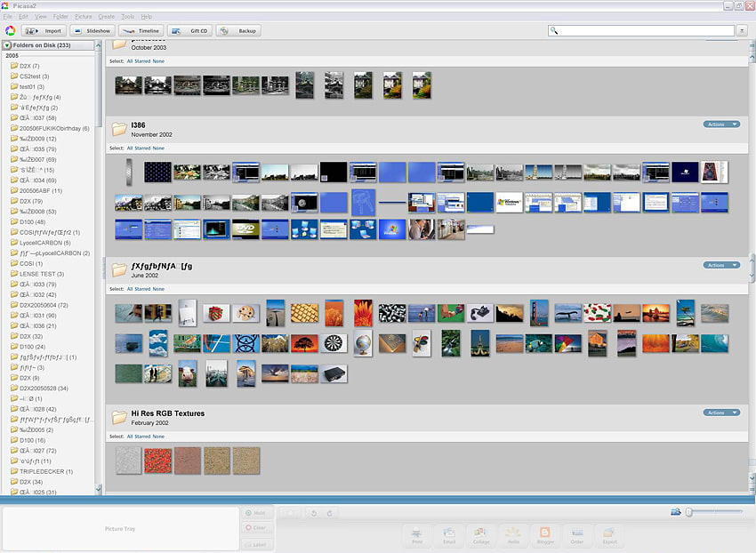Viewport: 756px width, 553px height.
Task: Click the June 2002 folder icon
Action: click(x=119, y=270)
